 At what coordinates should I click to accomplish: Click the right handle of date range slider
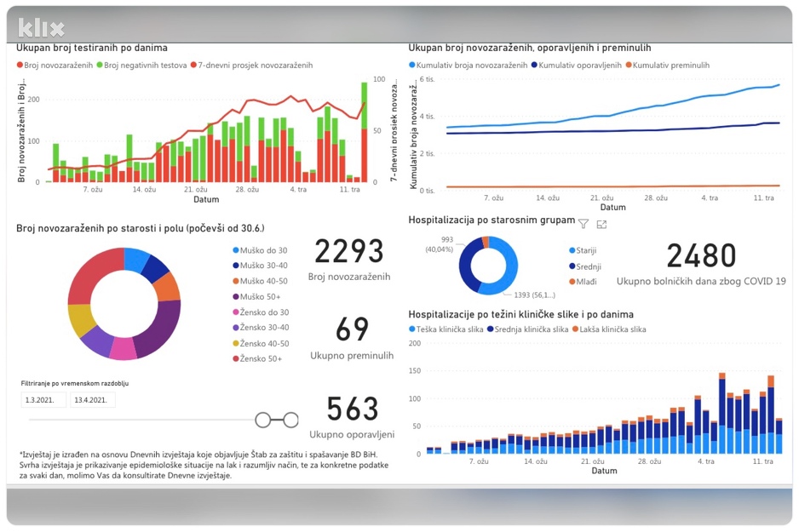tap(291, 420)
